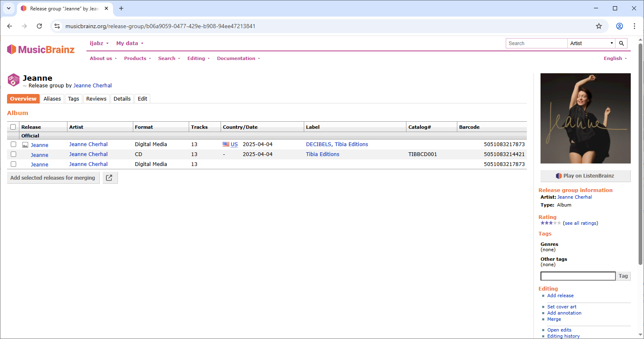Go back to previous page
Viewport: 644px width, 339px height.
pyautogui.click(x=10, y=26)
